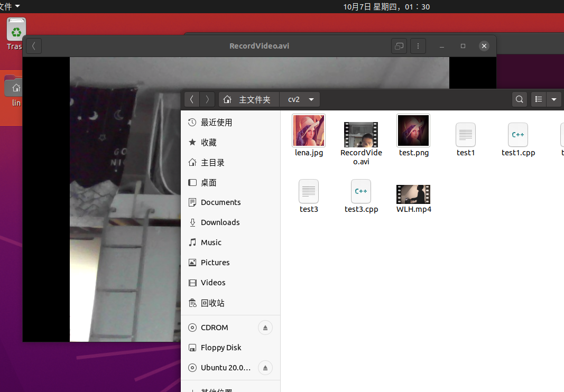
Task: Open the 文件 application menu in top bar
Action: (x=10, y=6)
